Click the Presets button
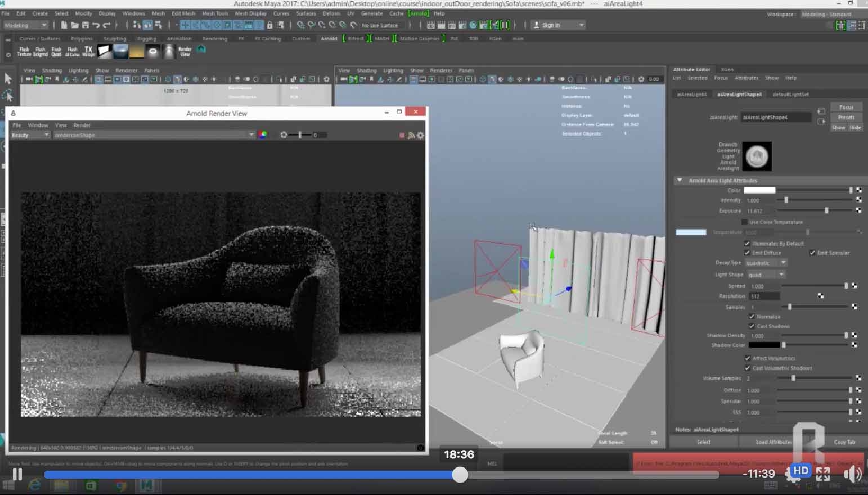The image size is (868, 495). 845,118
